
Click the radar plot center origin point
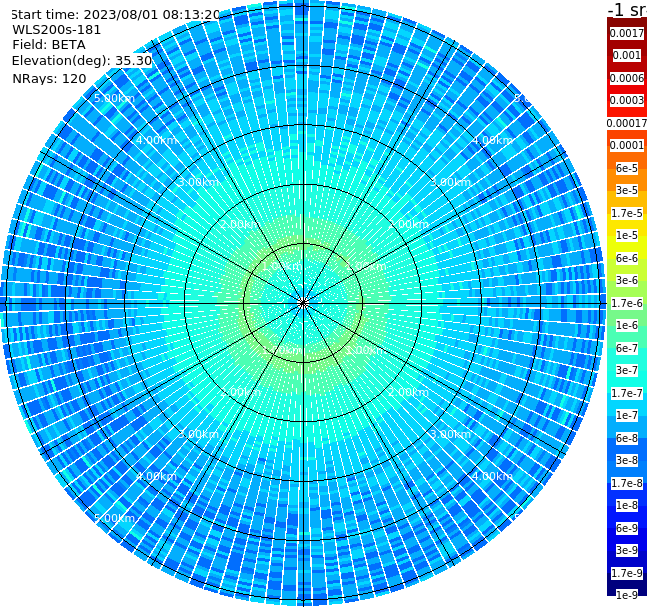303,304
